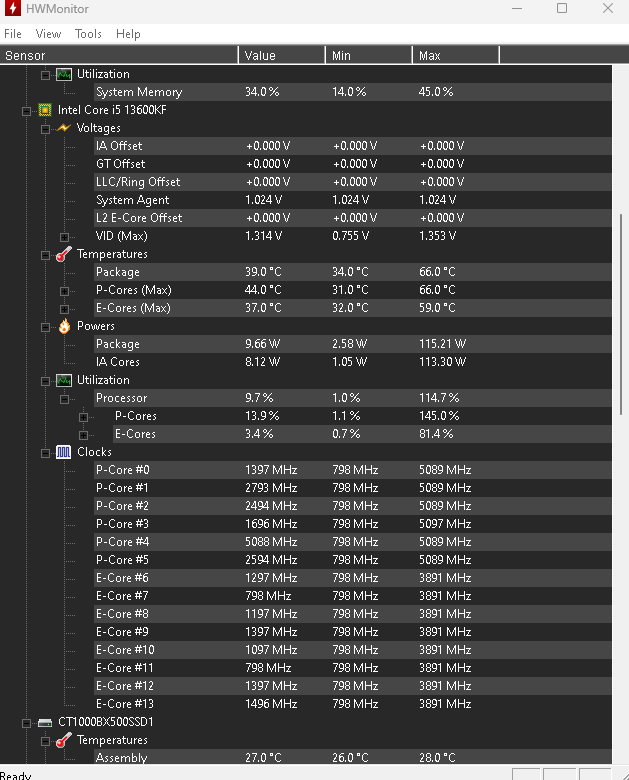
Task: Select the temperature Package row
Action: (353, 272)
